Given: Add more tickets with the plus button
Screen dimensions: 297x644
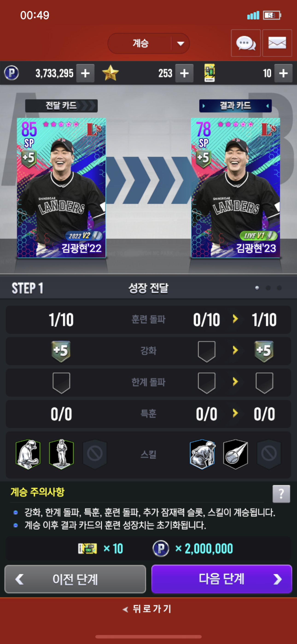Looking at the screenshot, I should [x=283, y=73].
